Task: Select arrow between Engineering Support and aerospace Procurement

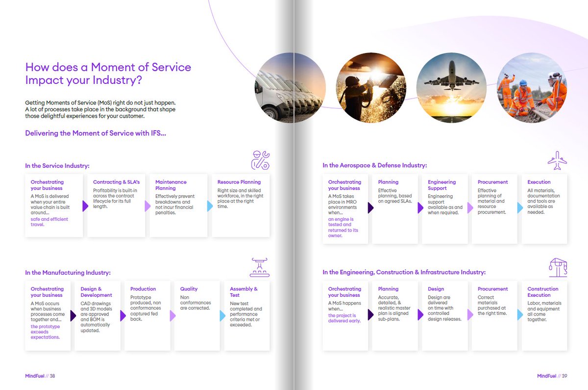Action: (x=470, y=208)
